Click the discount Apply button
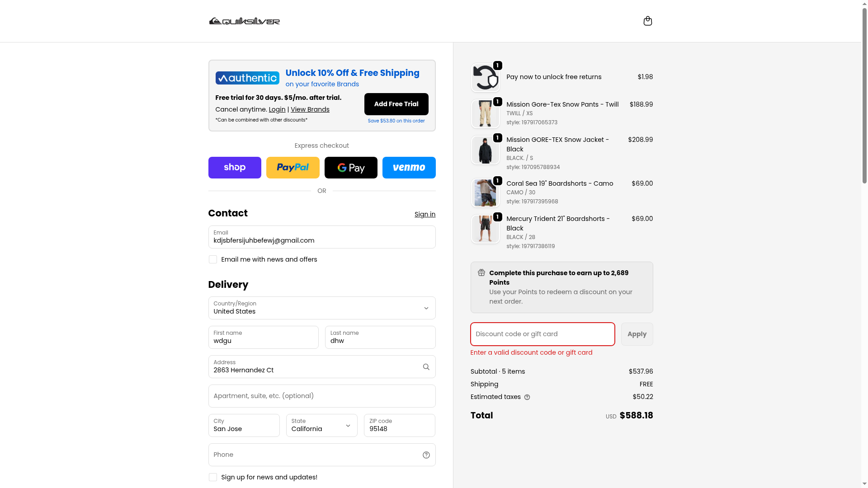The width and height of the screenshot is (868, 488). pos(637,334)
